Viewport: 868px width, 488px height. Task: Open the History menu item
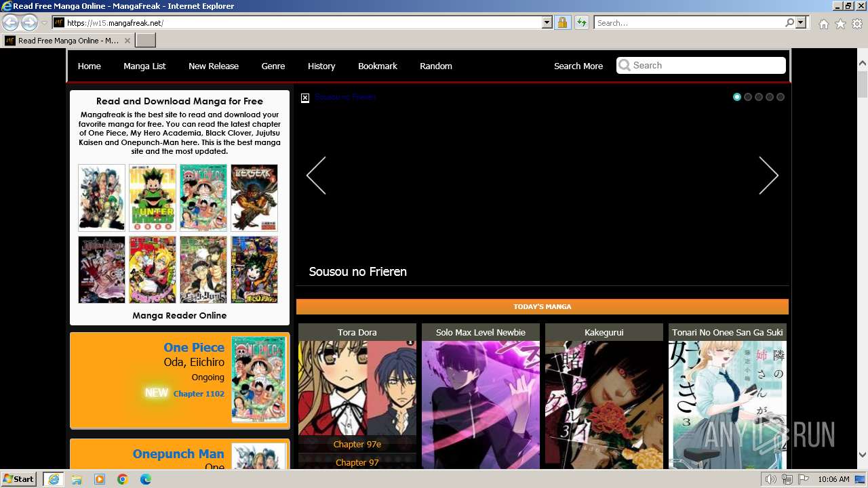[321, 66]
